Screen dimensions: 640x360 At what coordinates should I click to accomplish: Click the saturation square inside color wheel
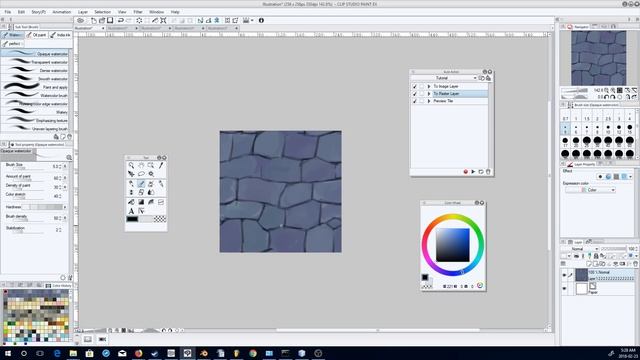[x=453, y=245]
